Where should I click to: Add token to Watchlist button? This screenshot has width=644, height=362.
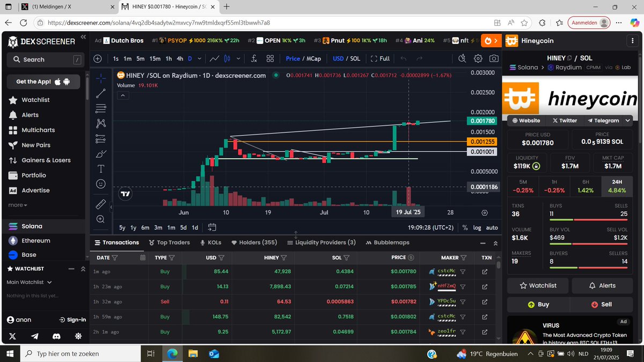click(x=538, y=285)
